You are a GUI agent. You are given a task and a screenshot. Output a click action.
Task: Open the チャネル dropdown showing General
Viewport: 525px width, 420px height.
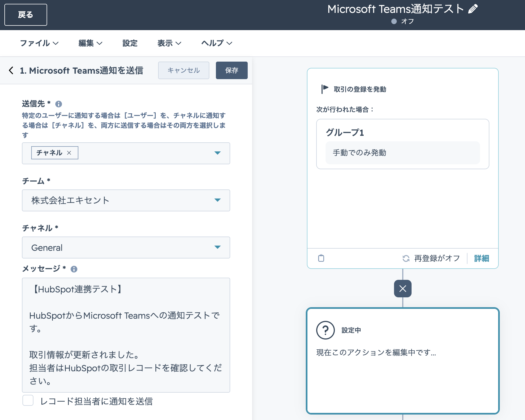[126, 248]
